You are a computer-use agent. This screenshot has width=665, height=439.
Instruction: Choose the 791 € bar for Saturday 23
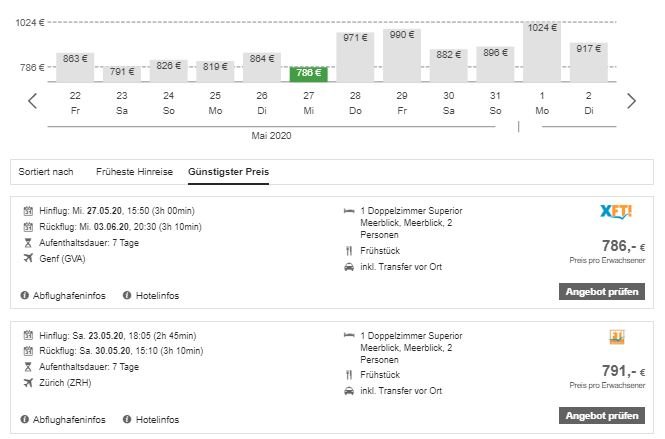[x=122, y=72]
